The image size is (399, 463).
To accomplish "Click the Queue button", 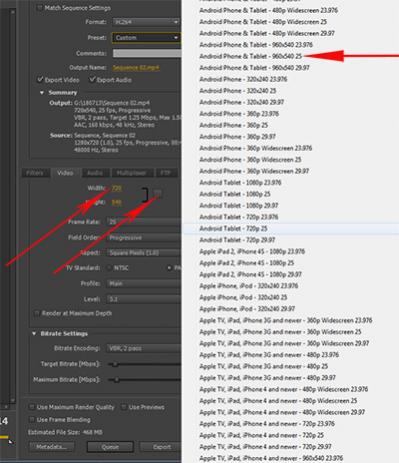I will tap(110, 447).
